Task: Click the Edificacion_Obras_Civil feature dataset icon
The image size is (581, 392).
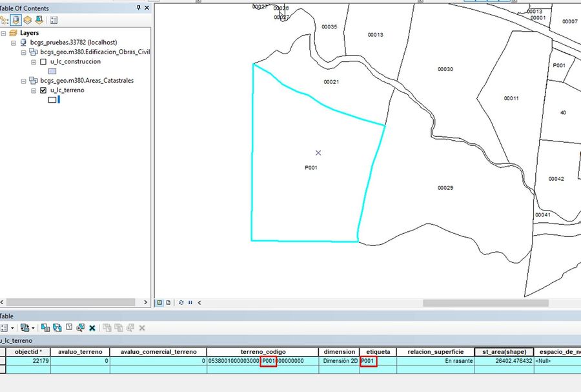Action: pos(34,52)
